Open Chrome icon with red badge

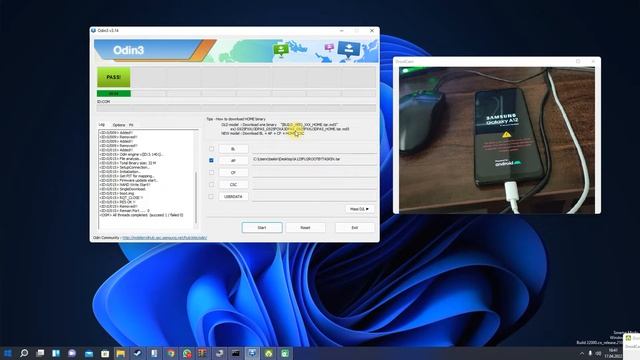pos(187,353)
